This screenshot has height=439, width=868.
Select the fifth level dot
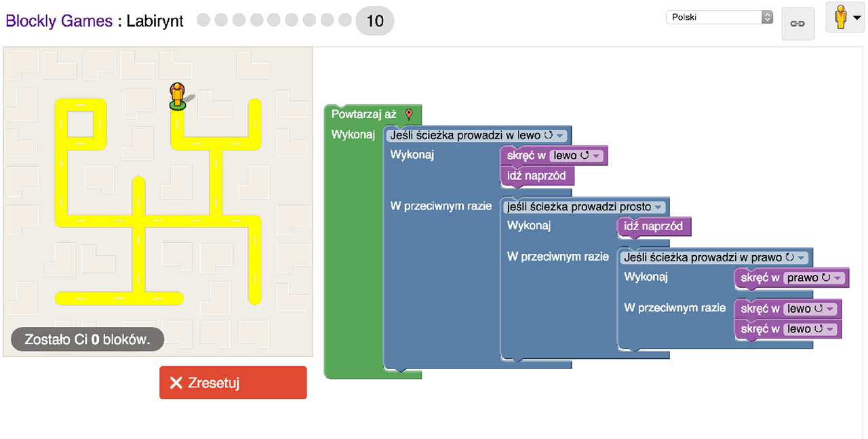pyautogui.click(x=274, y=20)
